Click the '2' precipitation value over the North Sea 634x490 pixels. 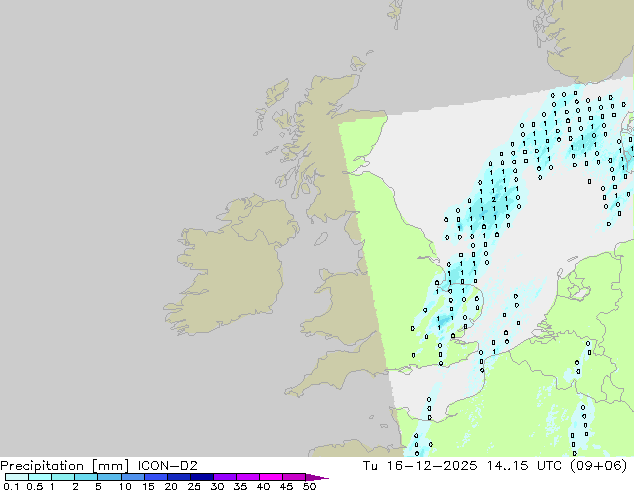click(x=494, y=199)
